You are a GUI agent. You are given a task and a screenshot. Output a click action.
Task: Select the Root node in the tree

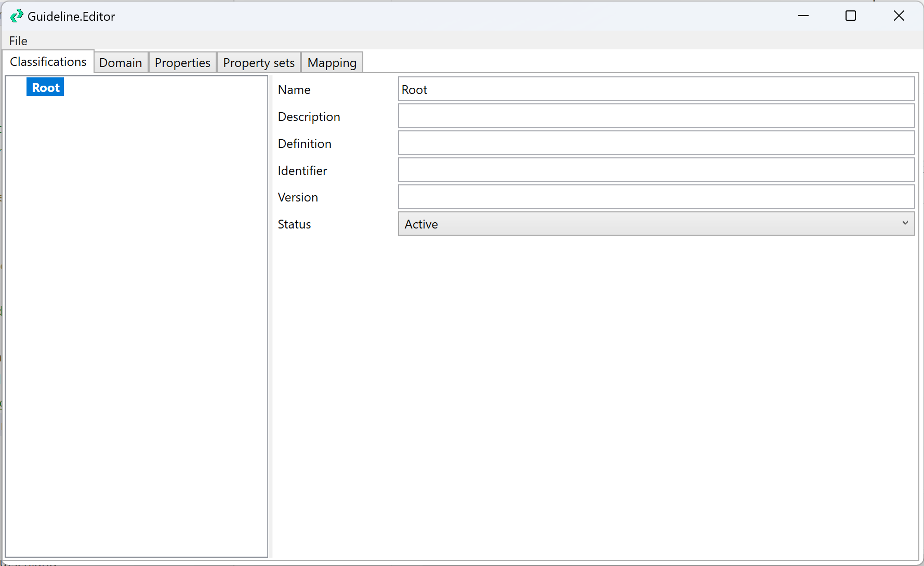point(46,88)
